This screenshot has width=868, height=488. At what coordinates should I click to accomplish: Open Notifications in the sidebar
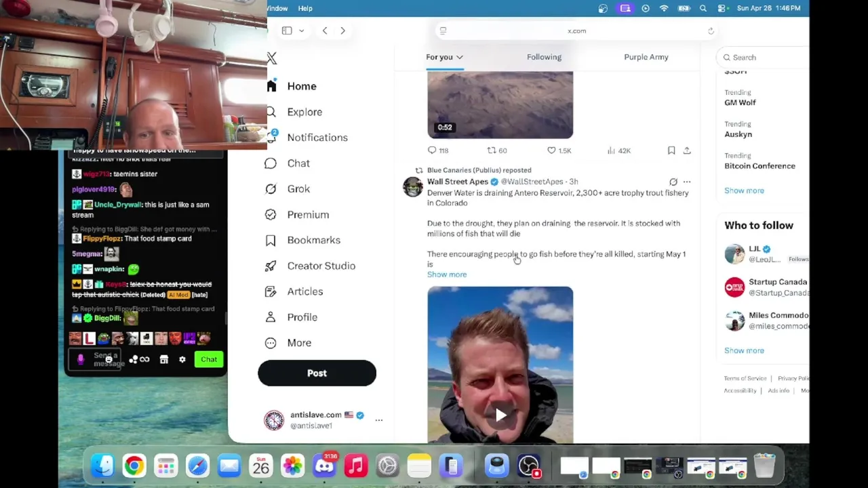[x=317, y=138]
